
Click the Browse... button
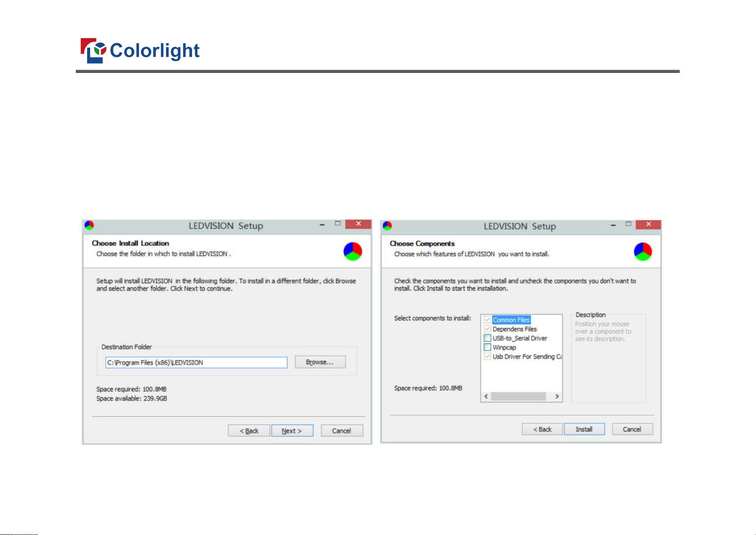(x=320, y=362)
